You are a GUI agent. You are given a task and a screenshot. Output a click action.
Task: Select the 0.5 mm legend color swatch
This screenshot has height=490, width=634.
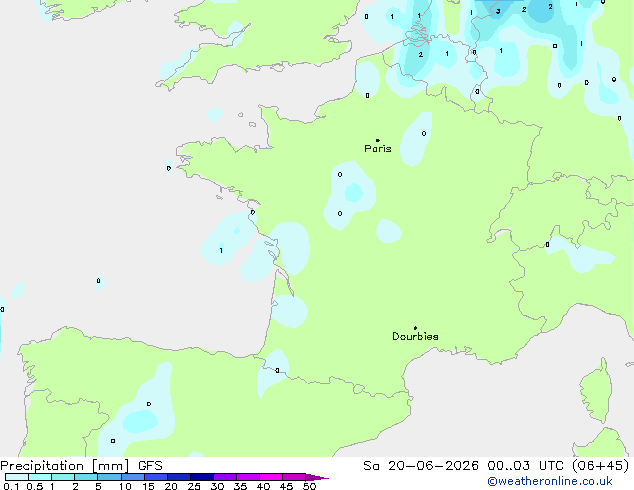pyautogui.click(x=40, y=477)
